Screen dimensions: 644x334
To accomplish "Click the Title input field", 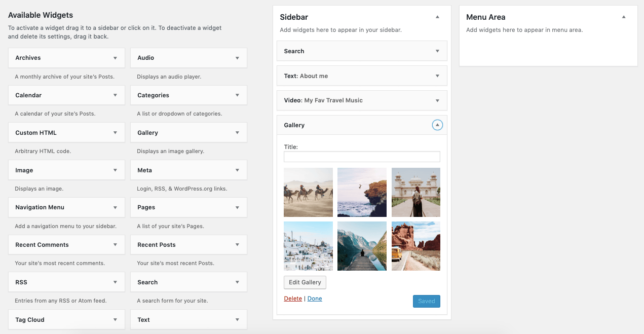I will pyautogui.click(x=361, y=156).
